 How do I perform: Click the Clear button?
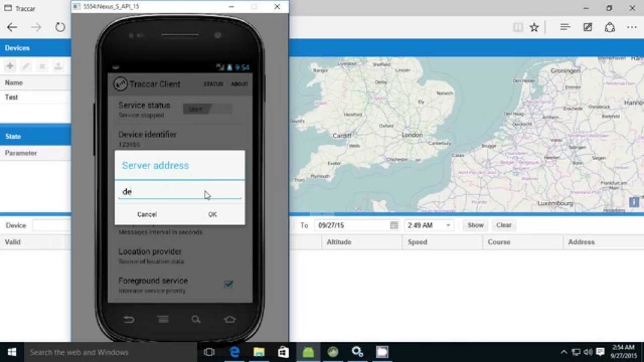point(504,225)
